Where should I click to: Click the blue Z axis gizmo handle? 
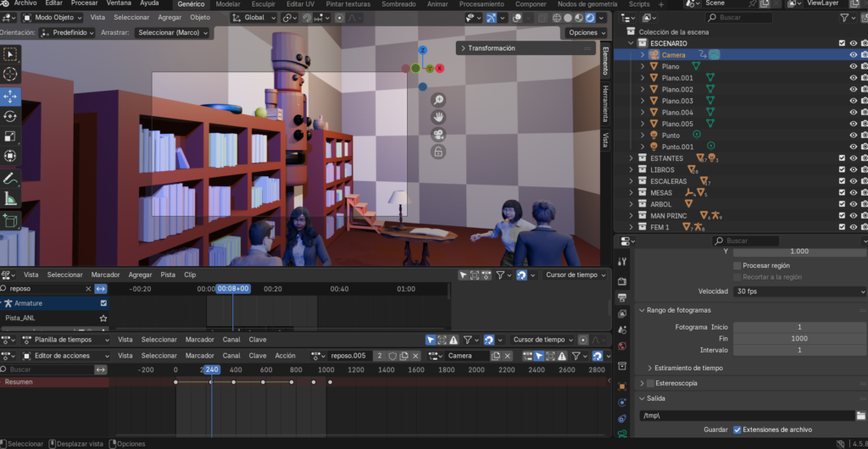click(422, 50)
